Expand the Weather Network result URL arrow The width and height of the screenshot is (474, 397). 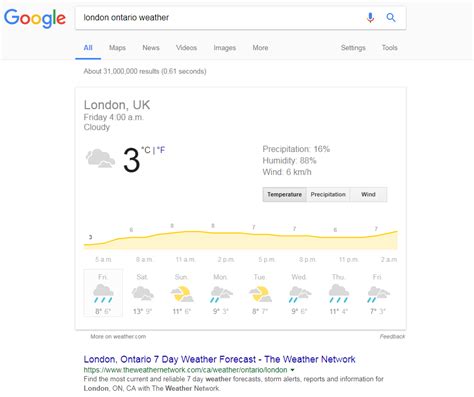[293, 370]
